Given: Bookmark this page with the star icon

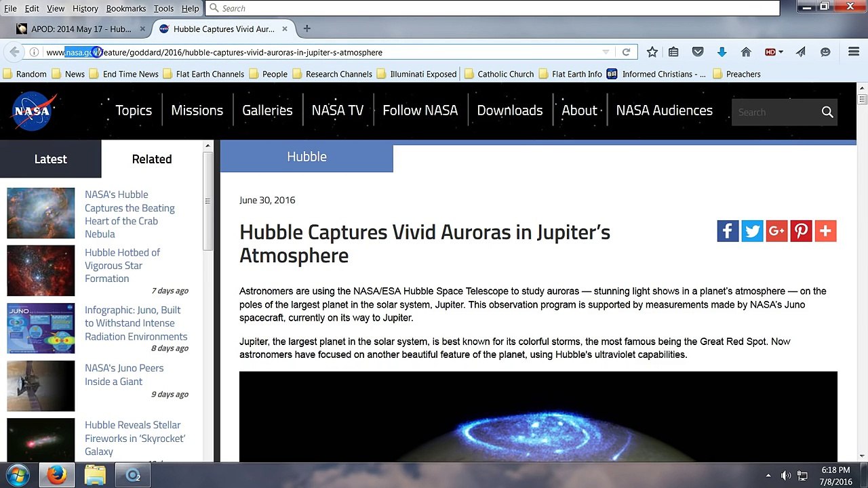Looking at the screenshot, I should pos(652,52).
